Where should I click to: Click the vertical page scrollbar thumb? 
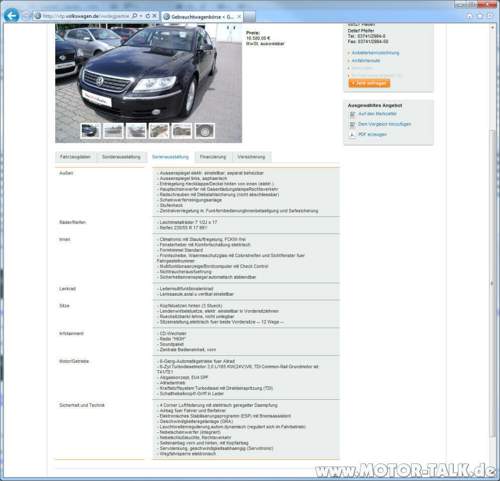492,283
